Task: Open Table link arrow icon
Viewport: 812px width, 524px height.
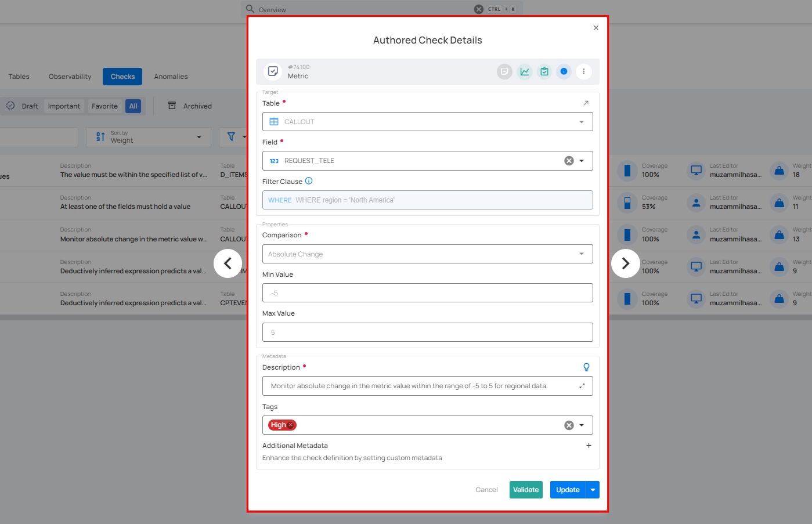Action: (586, 103)
